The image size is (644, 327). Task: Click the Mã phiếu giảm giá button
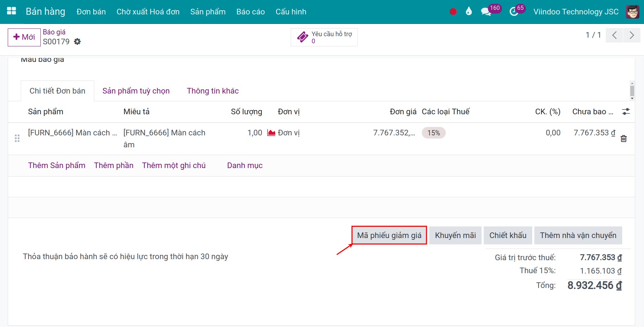click(389, 235)
